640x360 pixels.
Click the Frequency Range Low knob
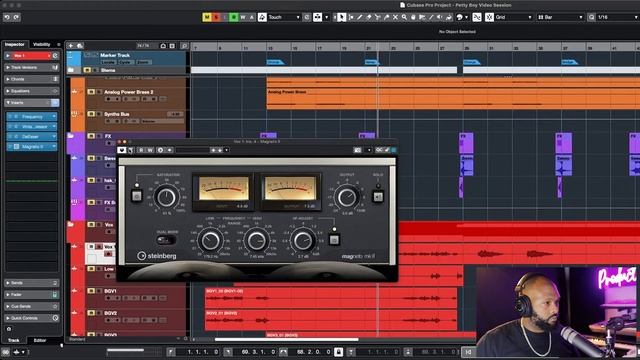point(211,241)
